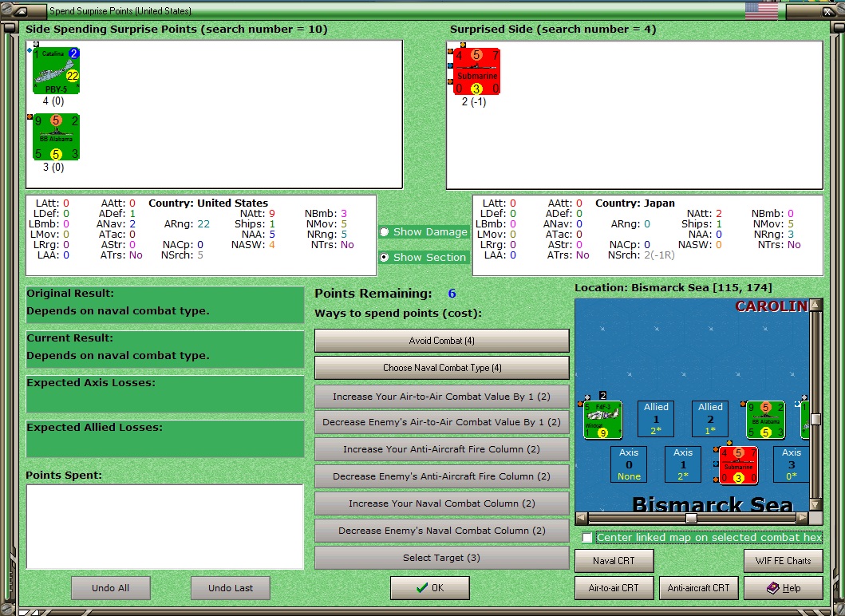The width and height of the screenshot is (845, 616).
Task: Open the Anti-aircraft CRT chart
Action: point(699,588)
